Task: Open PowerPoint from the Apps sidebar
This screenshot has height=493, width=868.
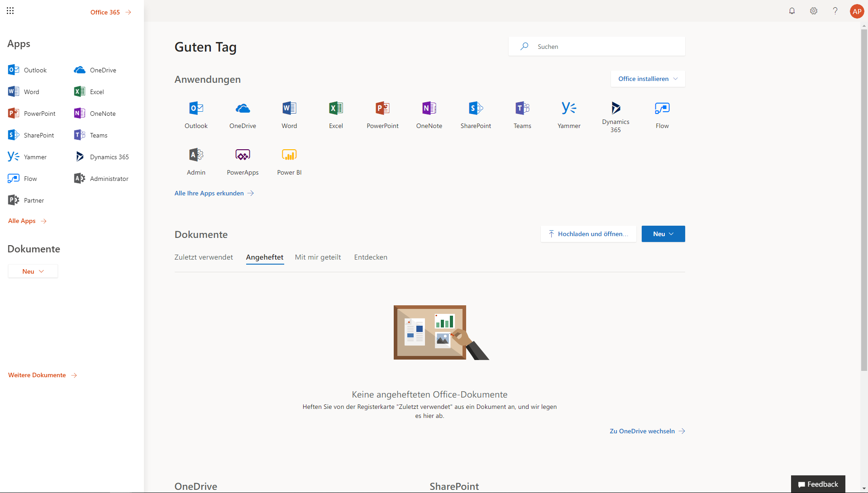Action: pyautogui.click(x=32, y=114)
